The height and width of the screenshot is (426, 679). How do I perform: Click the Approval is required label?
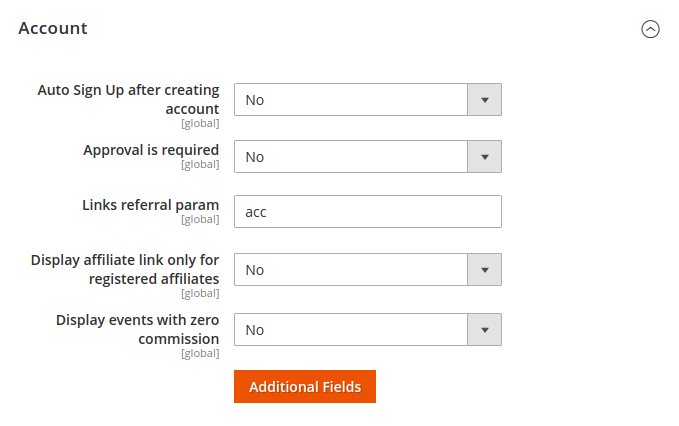(151, 149)
